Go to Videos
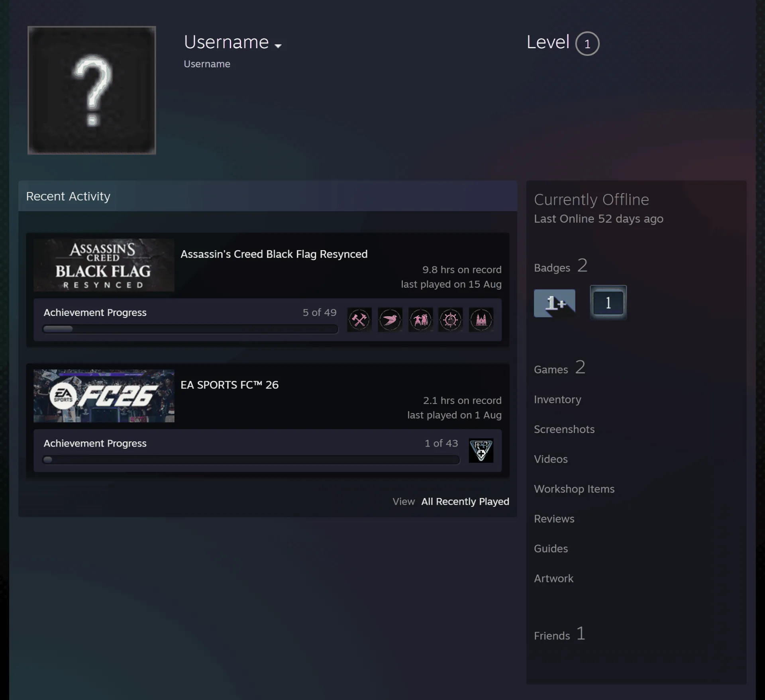The image size is (765, 700). (x=551, y=459)
